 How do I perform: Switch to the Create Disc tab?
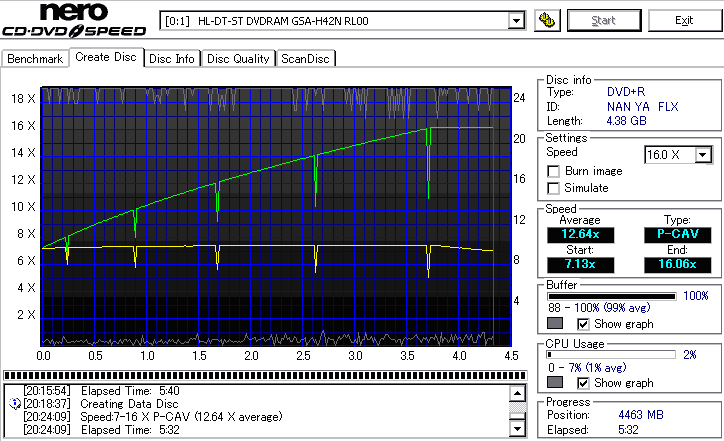pyautogui.click(x=106, y=57)
